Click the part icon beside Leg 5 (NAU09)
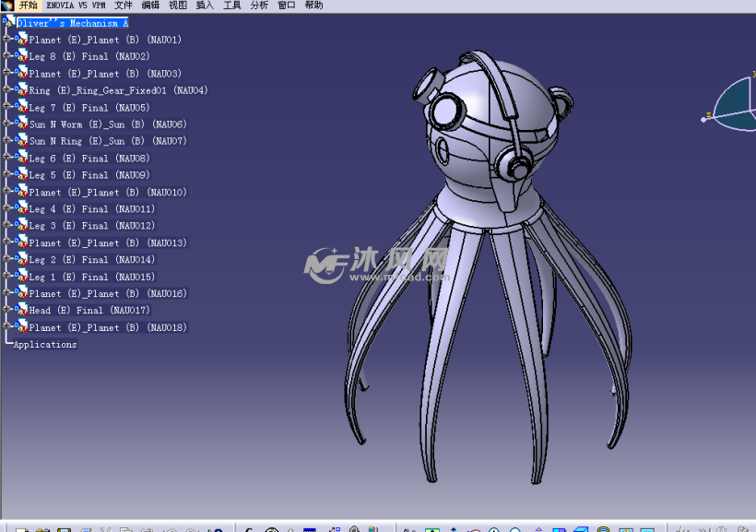 pos(21,174)
